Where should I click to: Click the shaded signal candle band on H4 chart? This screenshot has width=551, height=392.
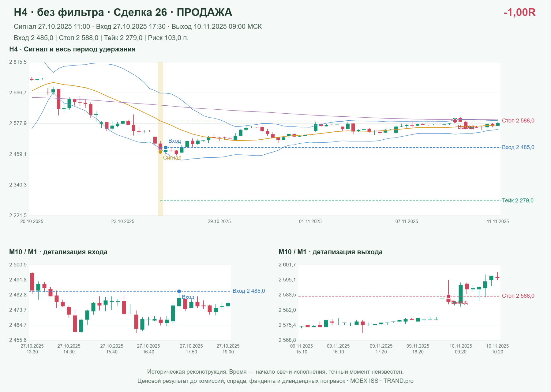pos(160,139)
